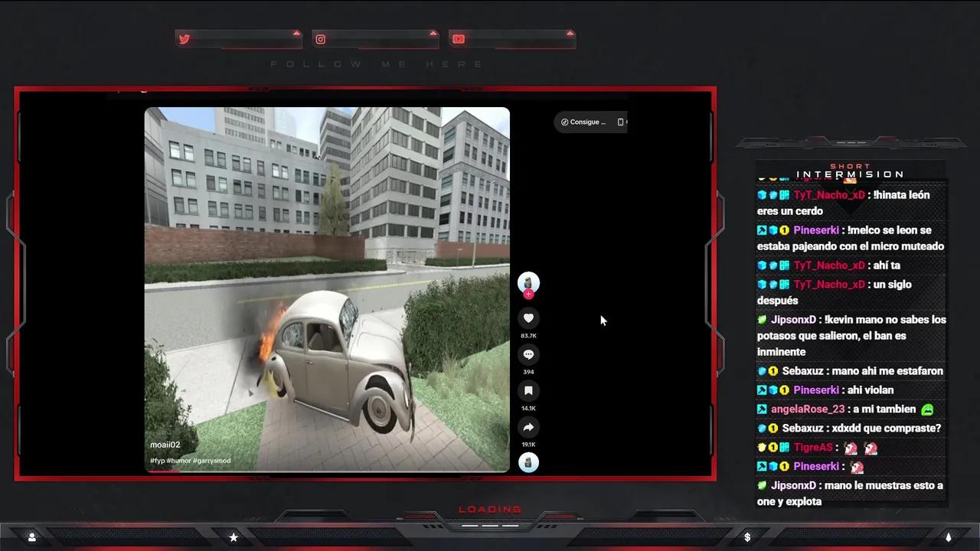This screenshot has width=980, height=551.
Task: Open the #fyp hashtag
Action: tap(157, 461)
